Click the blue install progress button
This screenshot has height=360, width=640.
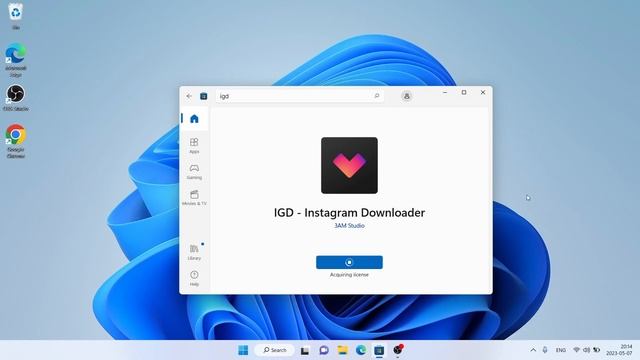[x=349, y=262]
